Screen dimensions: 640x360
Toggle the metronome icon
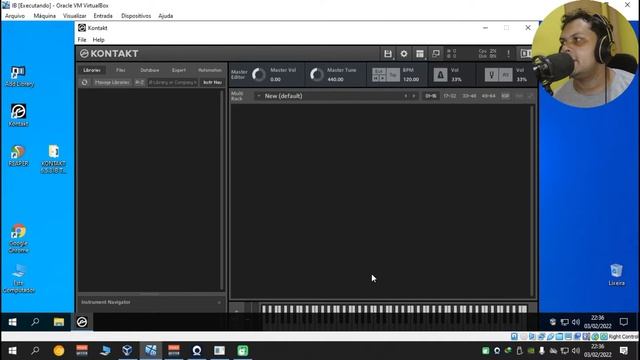(x=440, y=75)
